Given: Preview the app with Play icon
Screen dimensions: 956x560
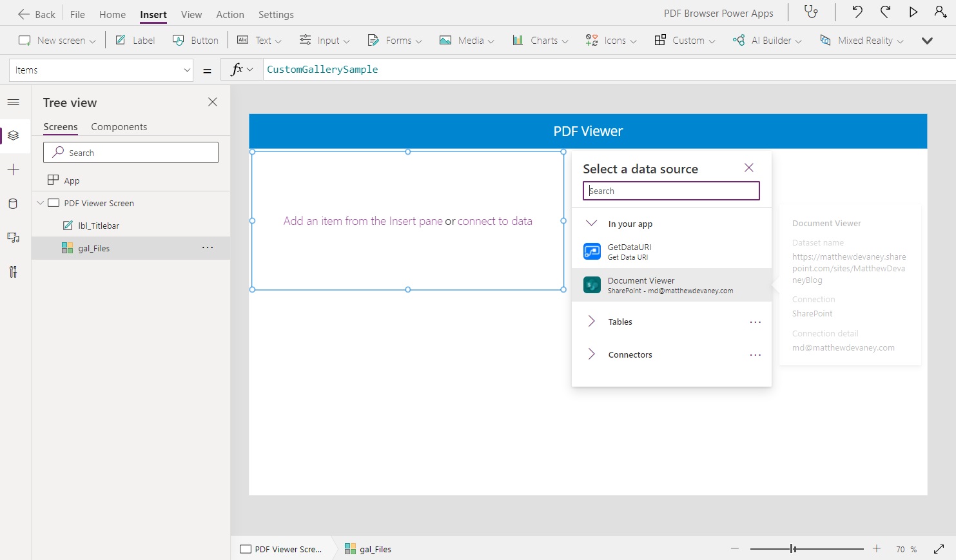Looking at the screenshot, I should pos(913,12).
